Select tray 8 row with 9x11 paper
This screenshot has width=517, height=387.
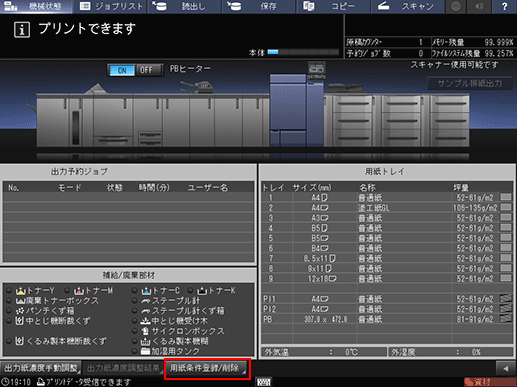tap(387, 268)
